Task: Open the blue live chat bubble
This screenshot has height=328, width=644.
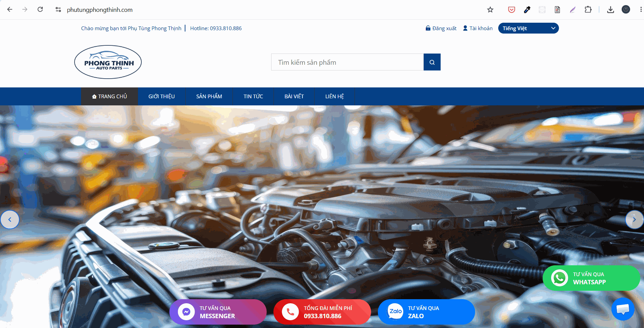Action: pyautogui.click(x=623, y=309)
